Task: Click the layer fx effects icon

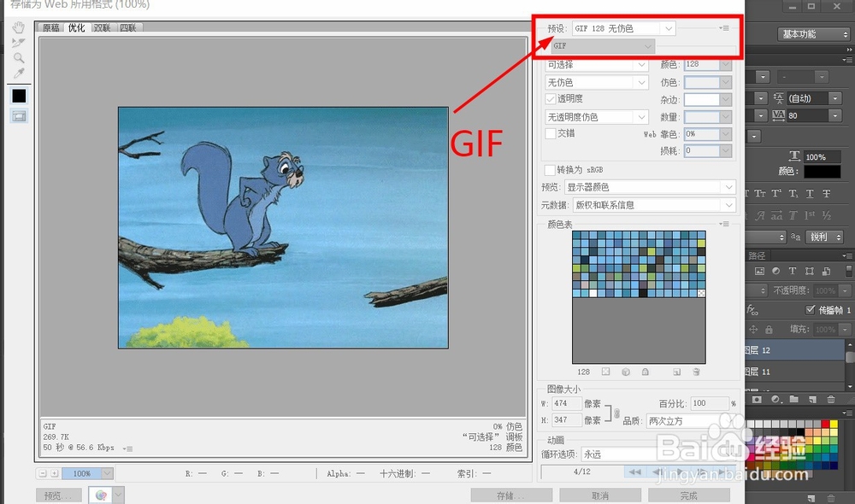Action: coord(752,310)
